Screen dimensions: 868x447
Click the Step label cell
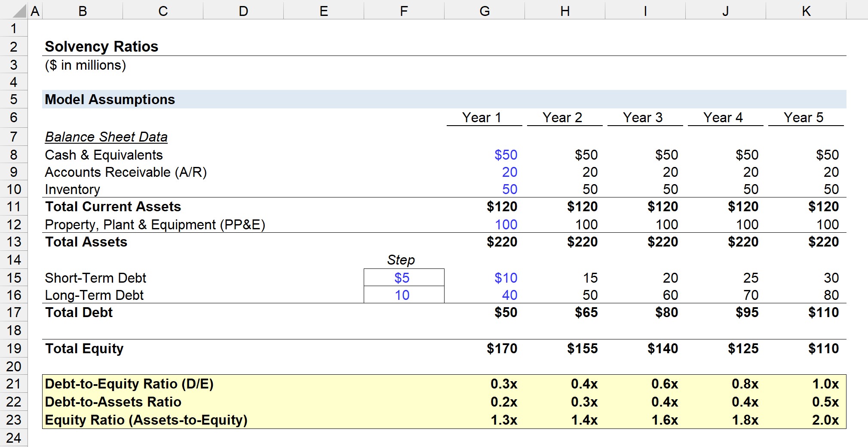tap(401, 260)
